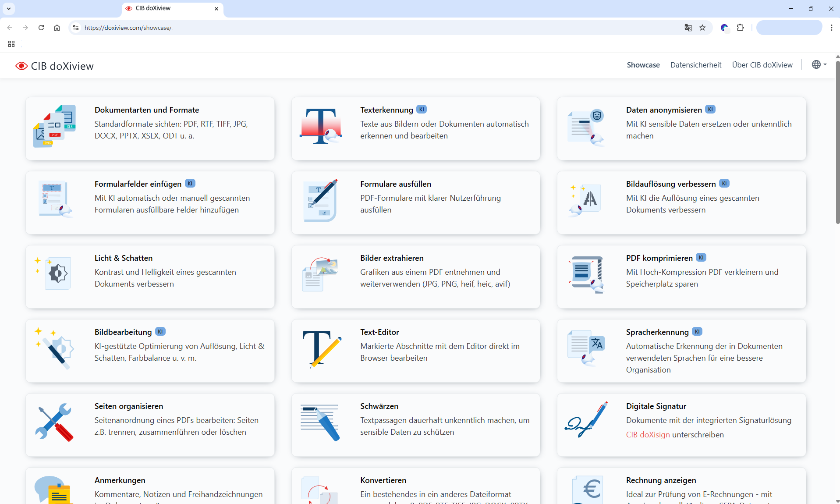Open the Chrome three-dot menu
Screen dimensions: 840x504
pyautogui.click(x=831, y=28)
